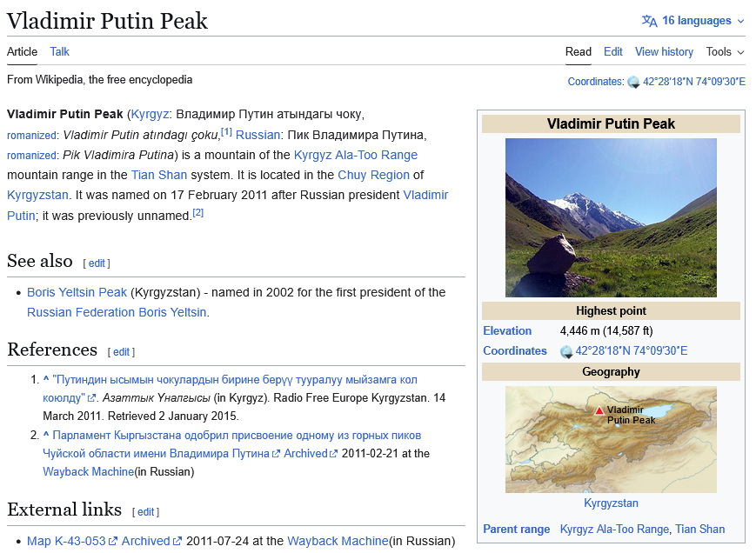Open the Boris Yeltsin Peak link
756x553 pixels.
coord(77,293)
